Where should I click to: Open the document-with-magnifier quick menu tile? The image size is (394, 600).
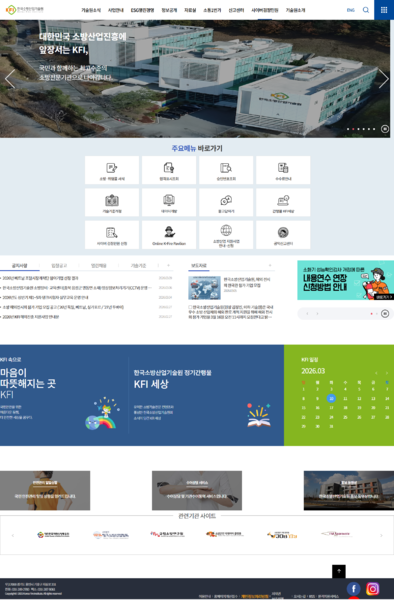click(226, 170)
